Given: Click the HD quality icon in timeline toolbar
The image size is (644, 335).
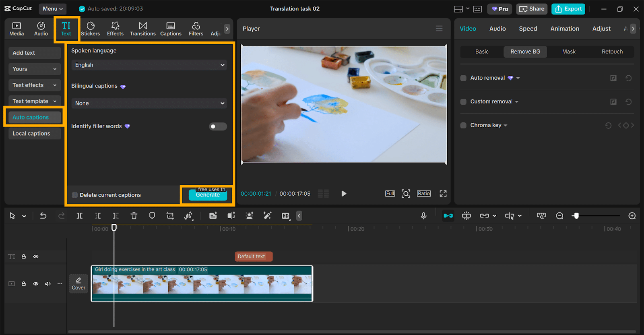Looking at the screenshot, I should pos(285,216).
